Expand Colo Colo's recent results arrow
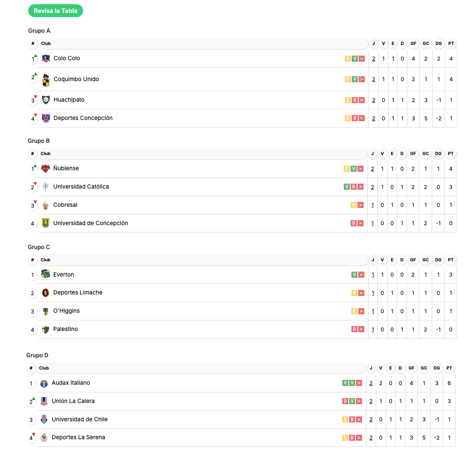Viewport: 476px width, 464px height. (362, 59)
